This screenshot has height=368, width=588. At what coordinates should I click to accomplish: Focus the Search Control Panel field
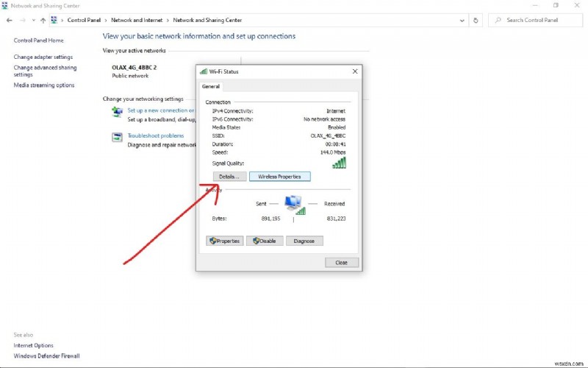pos(536,21)
